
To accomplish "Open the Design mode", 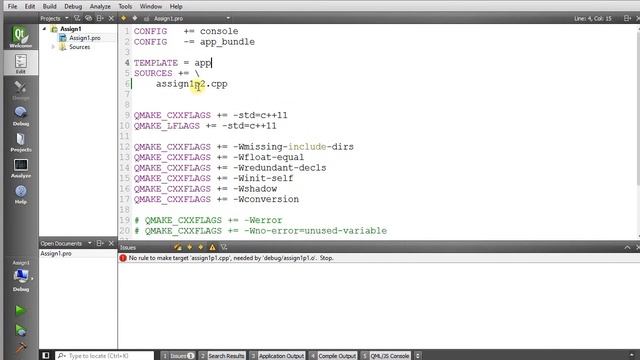I will (20, 90).
